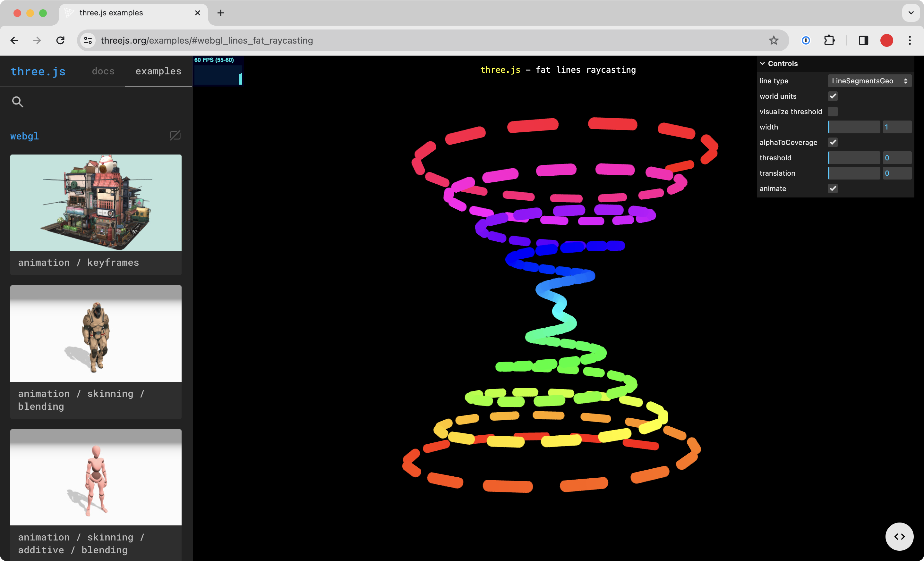
Task: Open the browser extensions puzzle icon
Action: pyautogui.click(x=829, y=40)
